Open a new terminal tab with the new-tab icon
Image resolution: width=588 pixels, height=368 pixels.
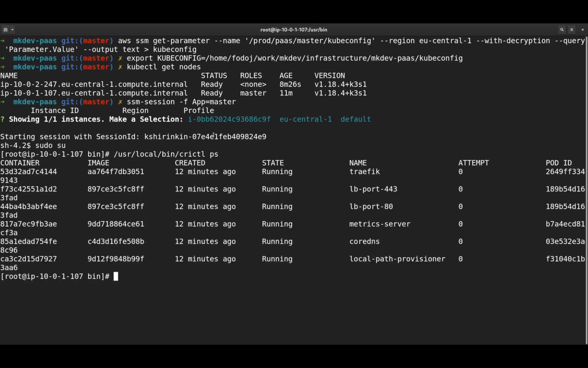click(5, 30)
